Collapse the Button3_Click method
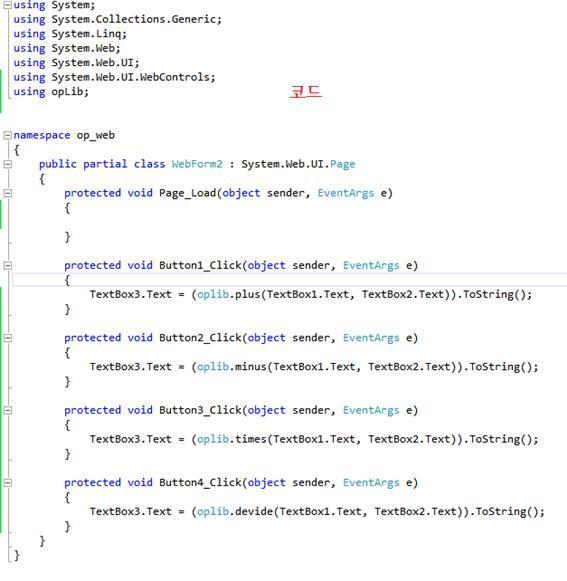 (7, 410)
